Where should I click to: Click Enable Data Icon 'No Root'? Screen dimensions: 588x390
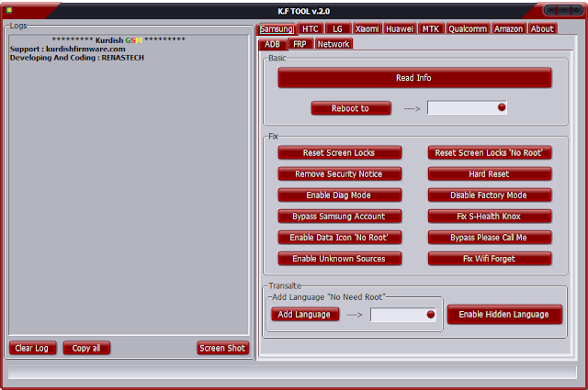[339, 238]
